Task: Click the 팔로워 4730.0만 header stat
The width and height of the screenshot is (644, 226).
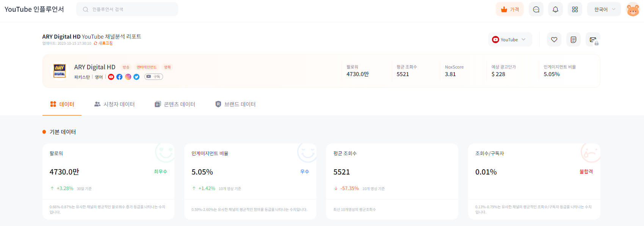Action: (357, 71)
